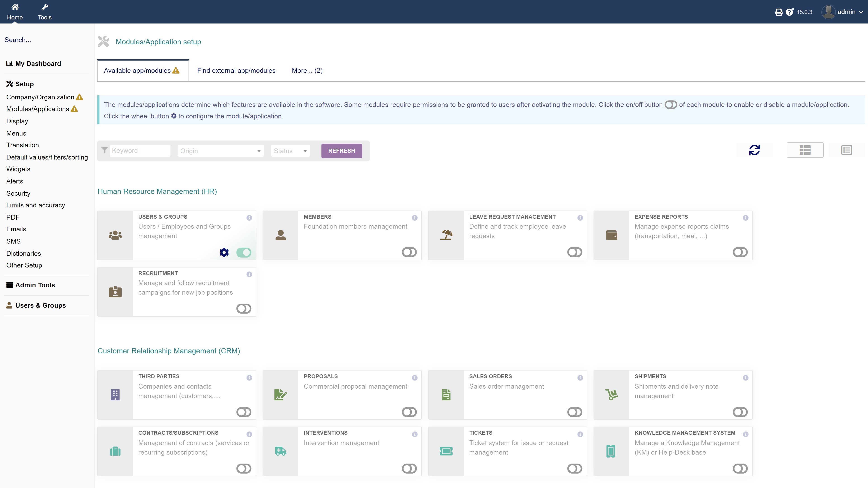Image resolution: width=868 pixels, height=488 pixels.
Task: Click the REFRESH button
Action: [x=342, y=151]
